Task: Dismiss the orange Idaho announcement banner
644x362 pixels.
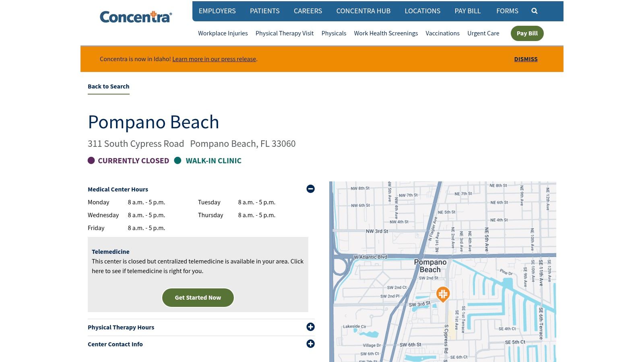Action: coord(526,59)
